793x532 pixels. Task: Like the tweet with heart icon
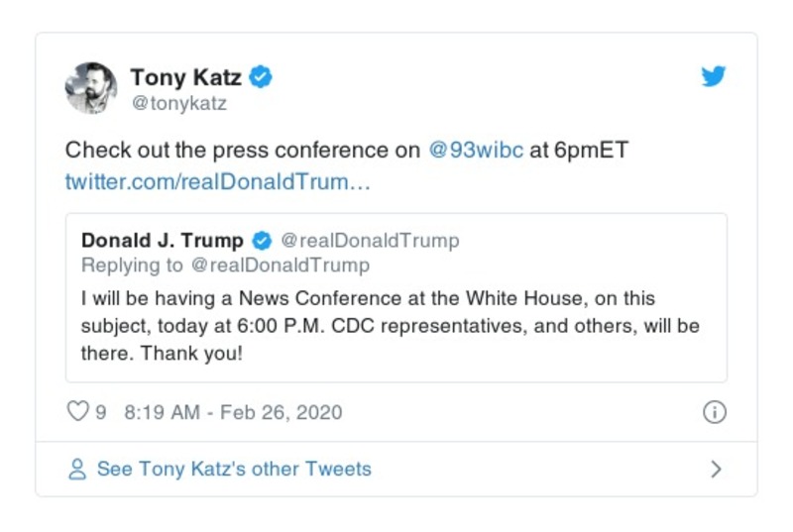click(77, 412)
